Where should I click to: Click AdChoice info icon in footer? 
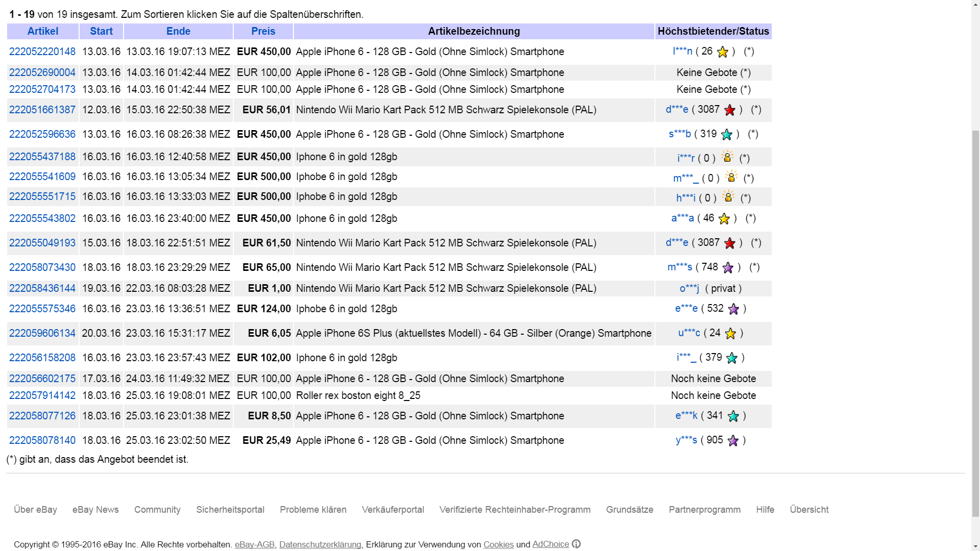[x=576, y=544]
